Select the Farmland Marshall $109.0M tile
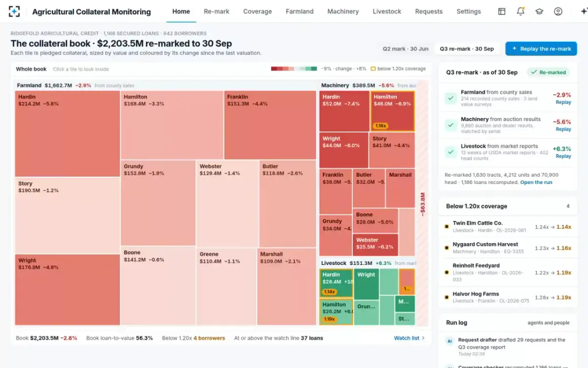The width and height of the screenshot is (588, 368). (x=287, y=287)
